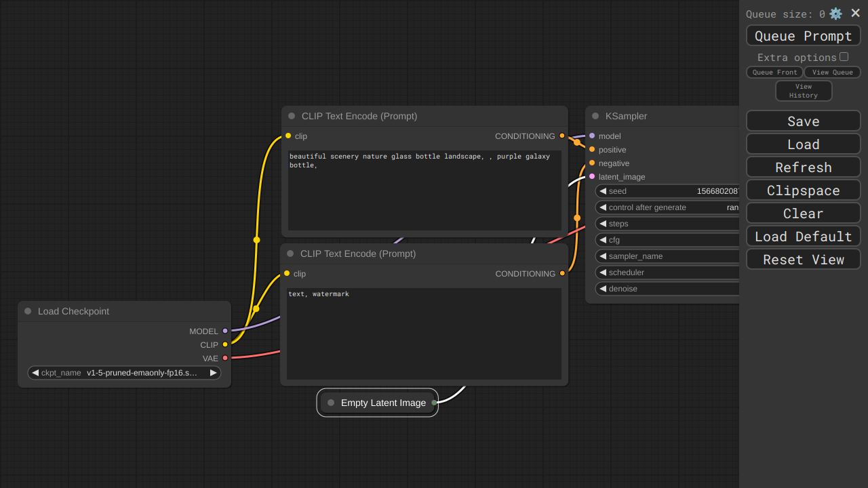Select next checkpoint with ckpt_name right arrow
868x488 pixels.
pos(213,373)
